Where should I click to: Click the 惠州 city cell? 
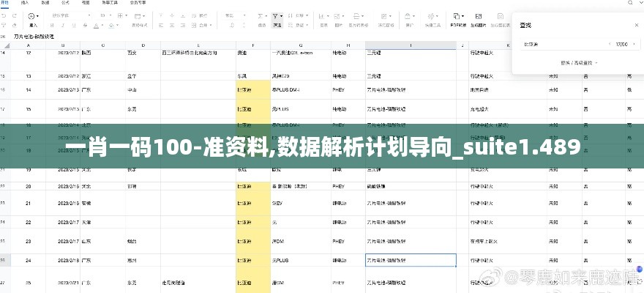143,260
